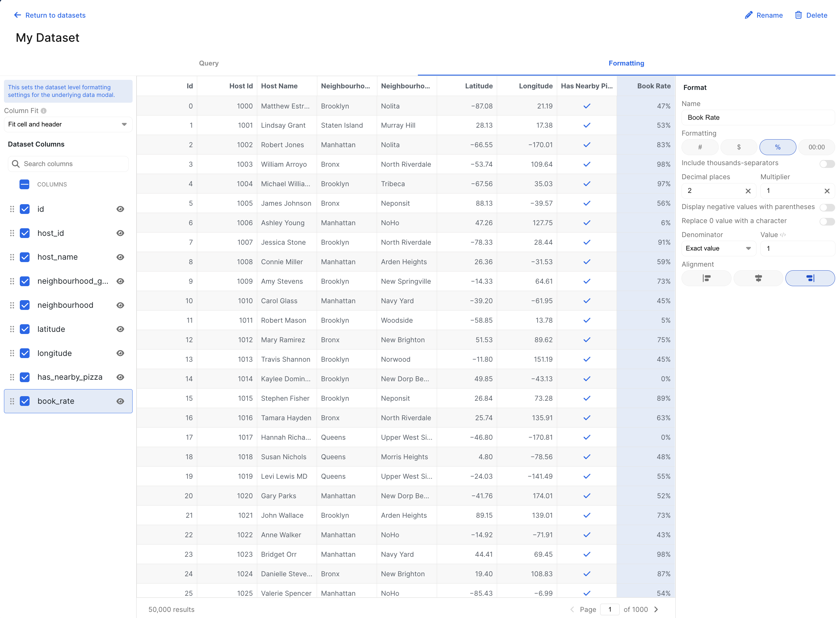Viewport: 840px width, 618px height.
Task: Select the clock (00:00) formatting icon
Action: [817, 147]
